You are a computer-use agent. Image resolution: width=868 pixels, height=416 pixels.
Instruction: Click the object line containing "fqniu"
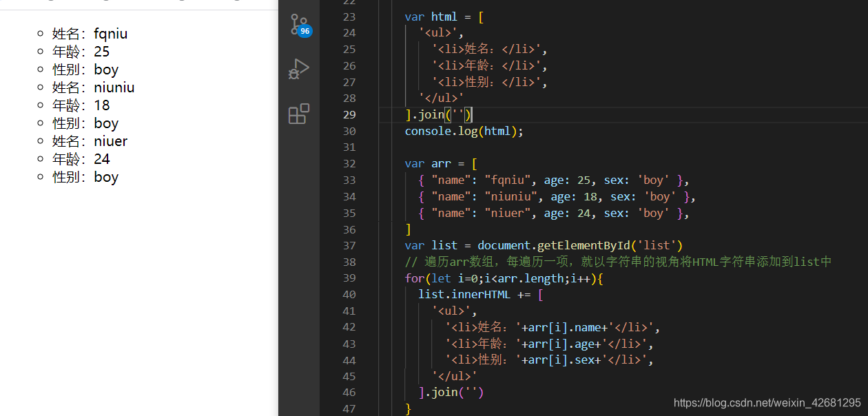pyautogui.click(x=554, y=180)
